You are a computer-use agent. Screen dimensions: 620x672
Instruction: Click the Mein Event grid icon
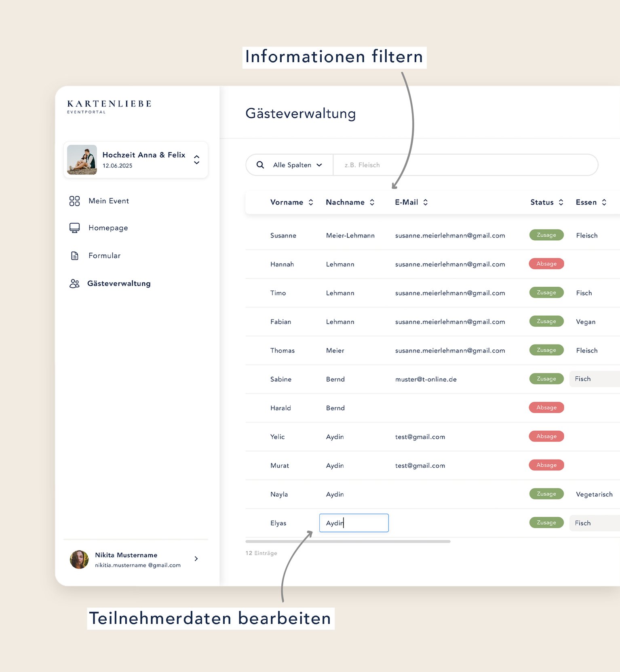pos(74,201)
